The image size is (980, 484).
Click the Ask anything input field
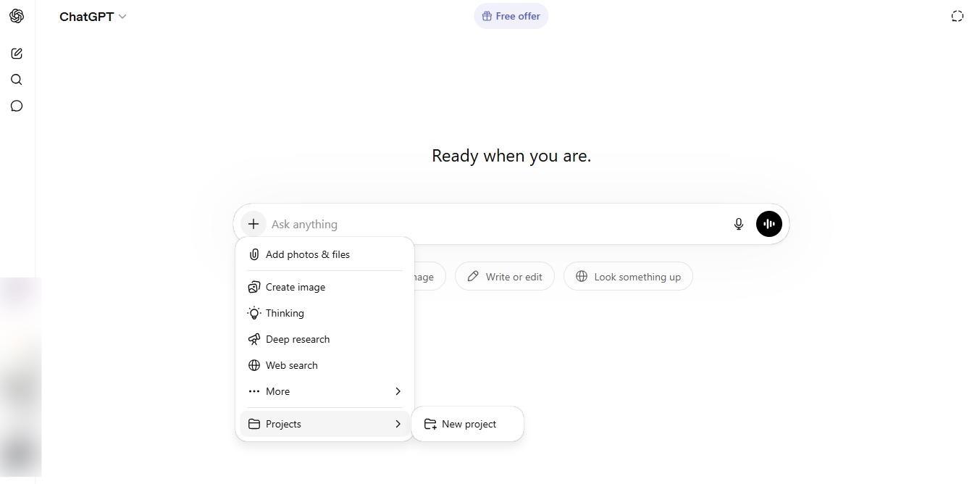497,224
